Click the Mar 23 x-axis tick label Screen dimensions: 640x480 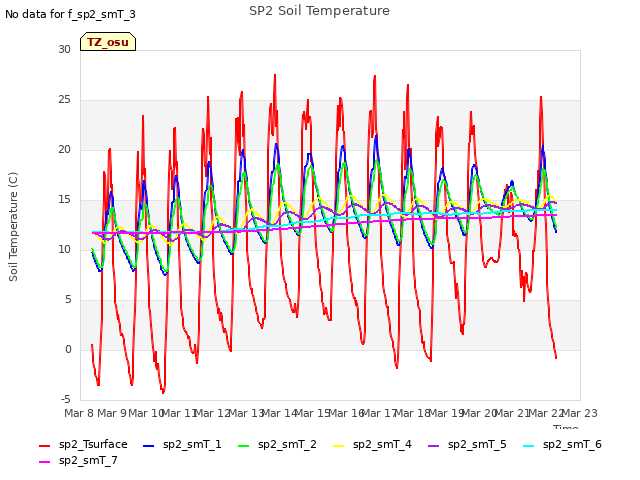580,413
